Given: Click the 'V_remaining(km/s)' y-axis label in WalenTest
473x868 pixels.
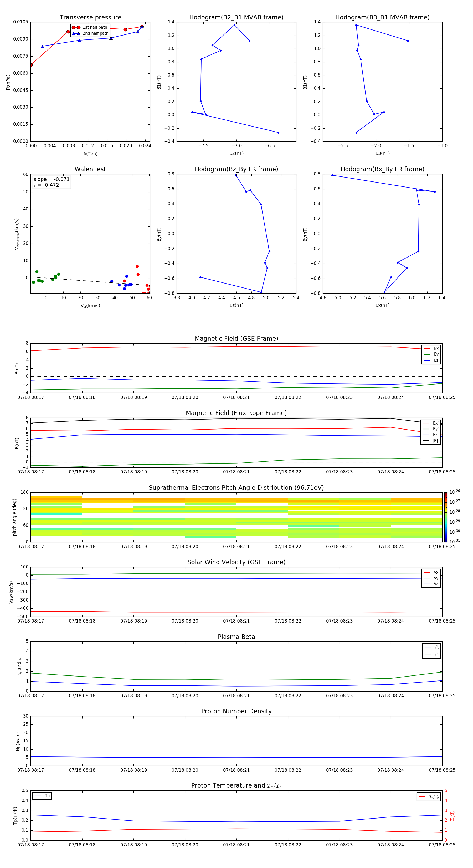Looking at the screenshot, I should click(x=17, y=234).
